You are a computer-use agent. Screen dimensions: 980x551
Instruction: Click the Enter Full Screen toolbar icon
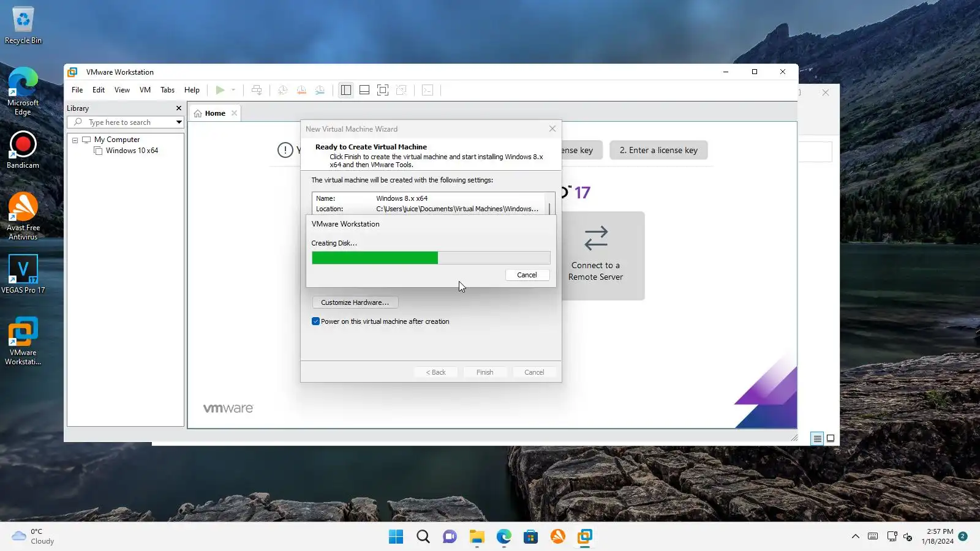tap(383, 90)
